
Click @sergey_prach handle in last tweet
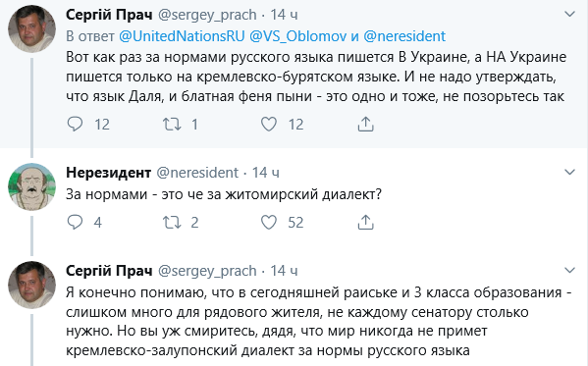pyautogui.click(x=207, y=271)
